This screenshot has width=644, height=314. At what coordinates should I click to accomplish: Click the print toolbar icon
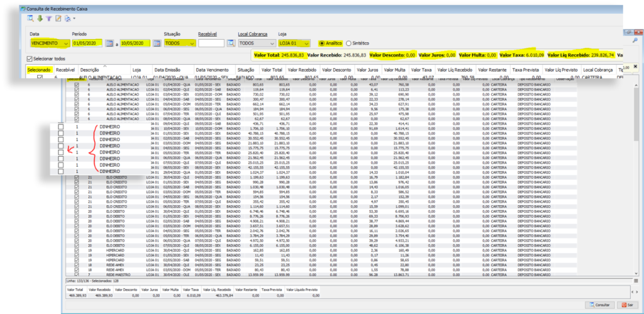pyautogui.click(x=67, y=18)
